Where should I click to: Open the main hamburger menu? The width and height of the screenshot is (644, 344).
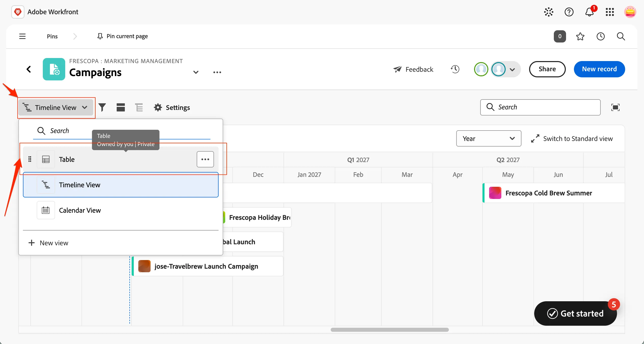[22, 36]
